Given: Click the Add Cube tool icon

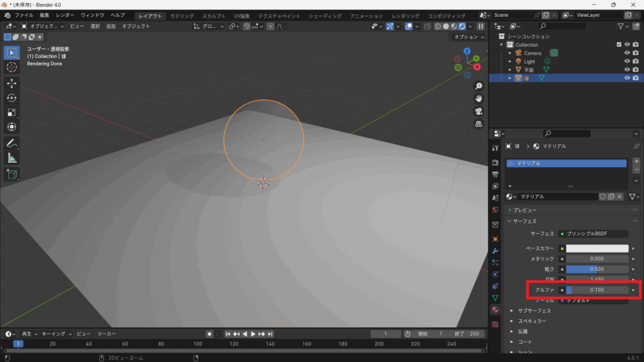Looking at the screenshot, I should pos(11,174).
